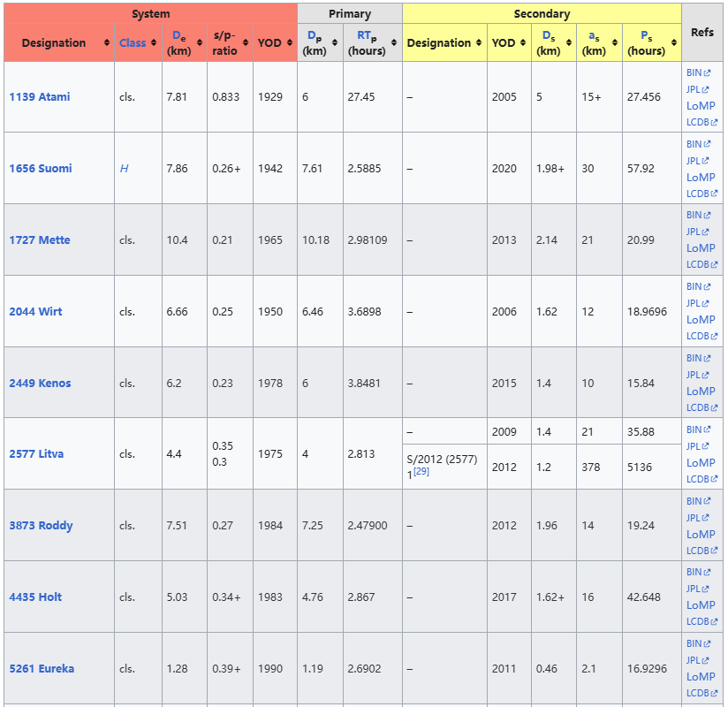Open LoMP reference for 3873 Roddy

coord(701,535)
